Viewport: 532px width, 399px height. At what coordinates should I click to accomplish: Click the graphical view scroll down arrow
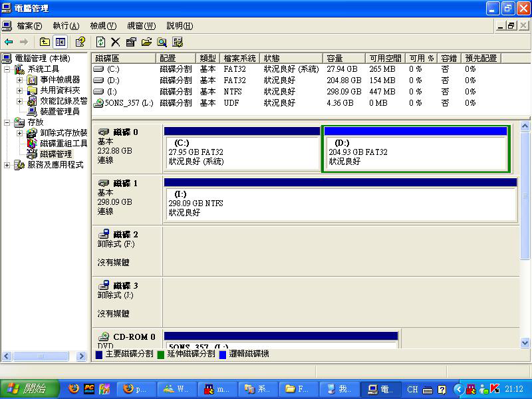[x=525, y=342]
